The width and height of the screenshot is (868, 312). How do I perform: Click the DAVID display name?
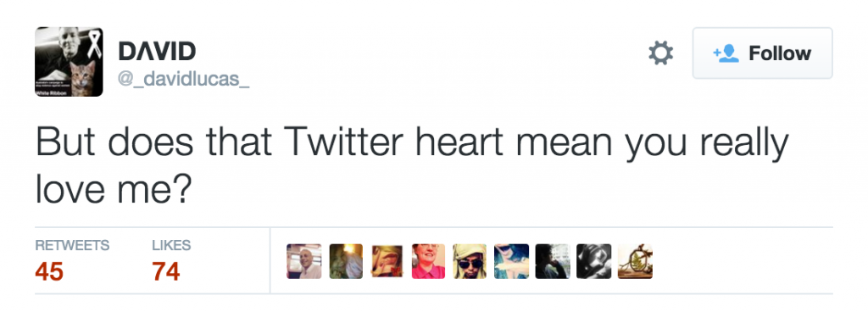157,52
